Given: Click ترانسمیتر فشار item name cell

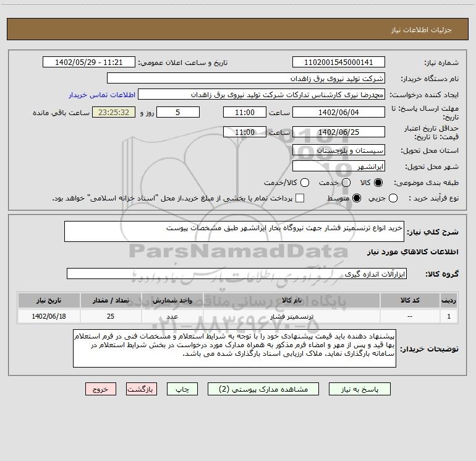Looking at the screenshot, I should (x=292, y=316).
